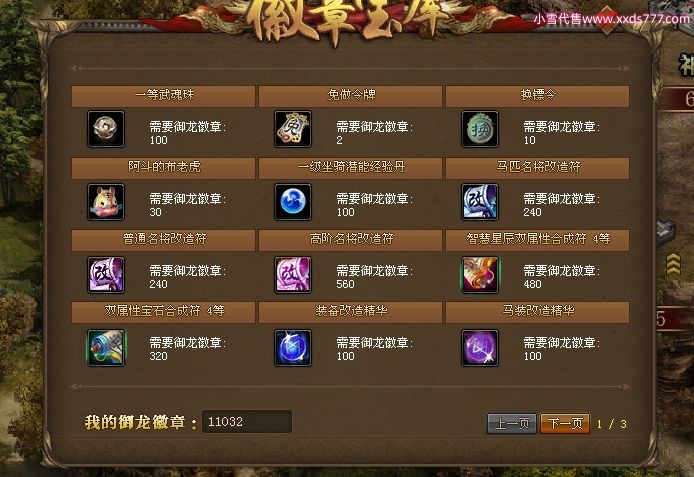Screen dimensions: 694x477
Task: Expand the yellow chevron arrows at right edge
Action: (x=673, y=264)
